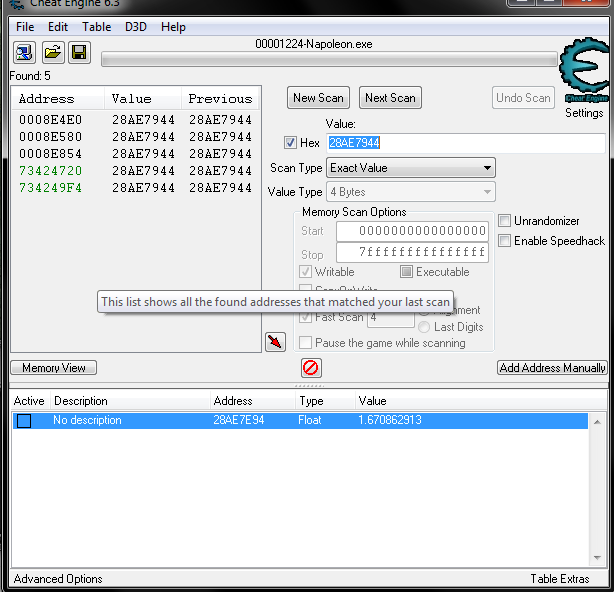Open the Edit menu

tap(58, 27)
